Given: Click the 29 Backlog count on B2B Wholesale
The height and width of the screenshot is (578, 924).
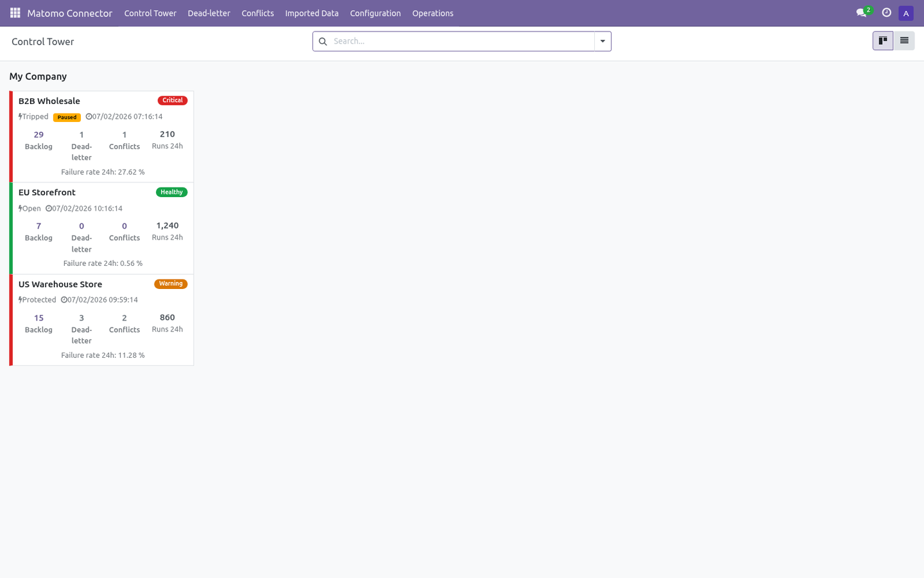Looking at the screenshot, I should [38, 140].
